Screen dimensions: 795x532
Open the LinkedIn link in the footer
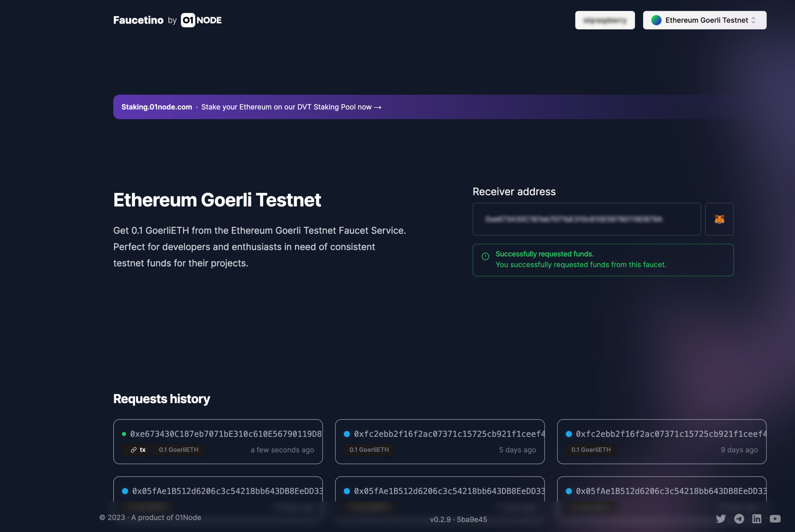point(756,518)
